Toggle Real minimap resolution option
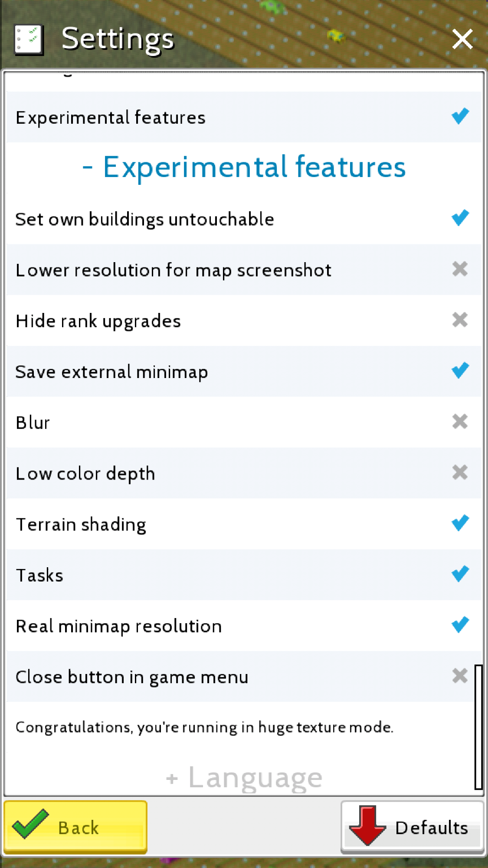Image resolution: width=488 pixels, height=868 pixels. (244, 625)
